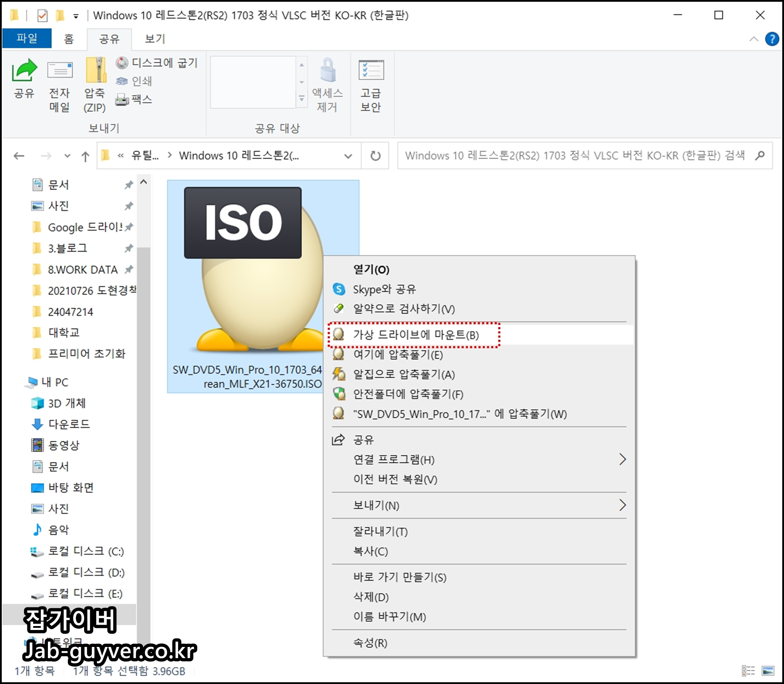Click the properties quick access checkmark icon
The image size is (784, 684).
tap(42, 16)
